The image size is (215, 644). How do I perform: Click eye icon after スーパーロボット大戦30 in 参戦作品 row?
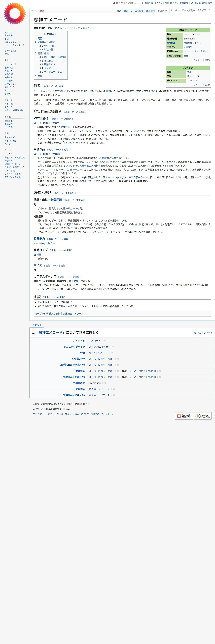160,371
